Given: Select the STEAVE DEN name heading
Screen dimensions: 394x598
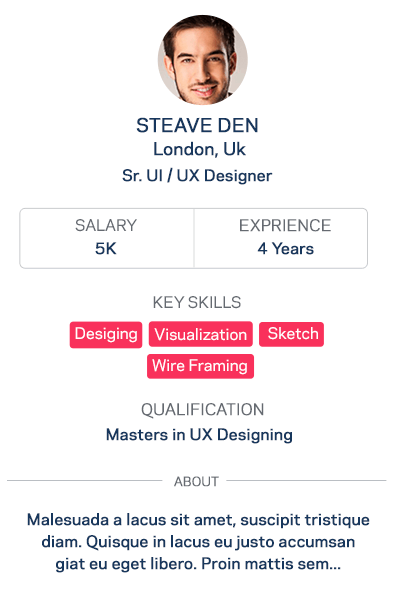Looking at the screenshot, I should (197, 125).
